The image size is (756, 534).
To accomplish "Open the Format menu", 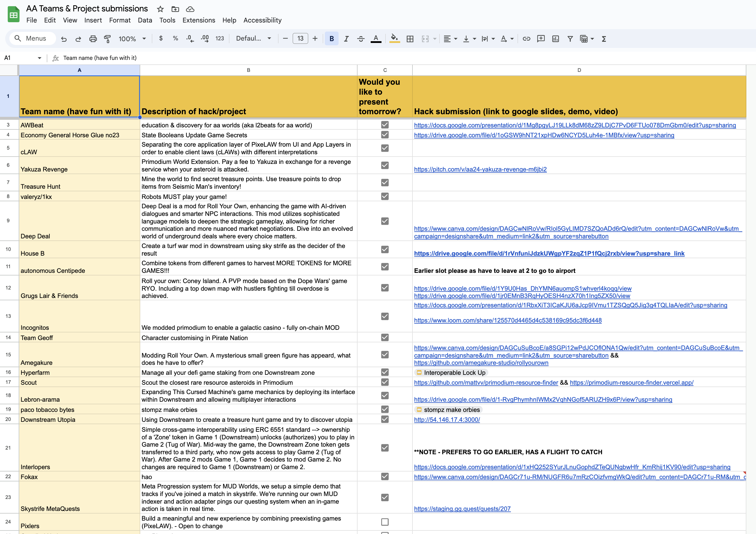I will coord(120,20).
